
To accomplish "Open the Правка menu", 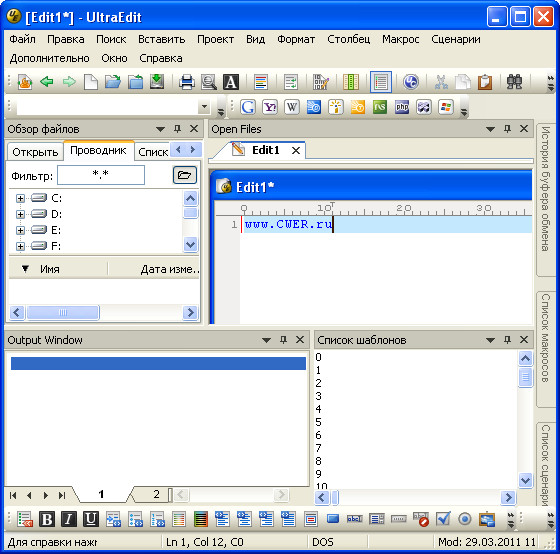I will (66, 39).
